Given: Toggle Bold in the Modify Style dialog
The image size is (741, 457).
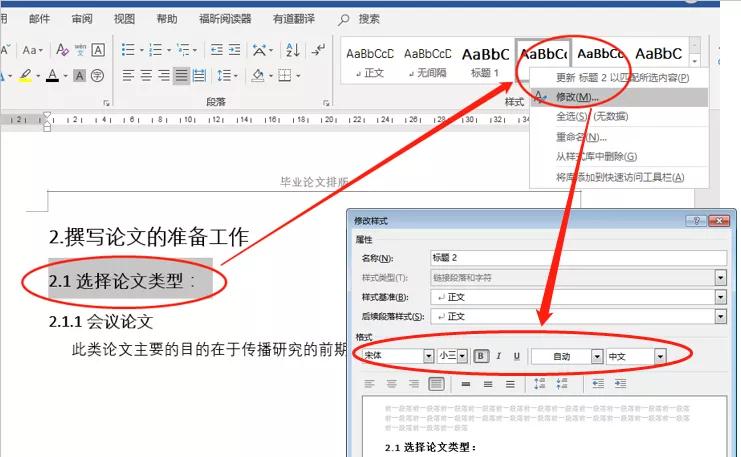Looking at the screenshot, I should [x=481, y=356].
